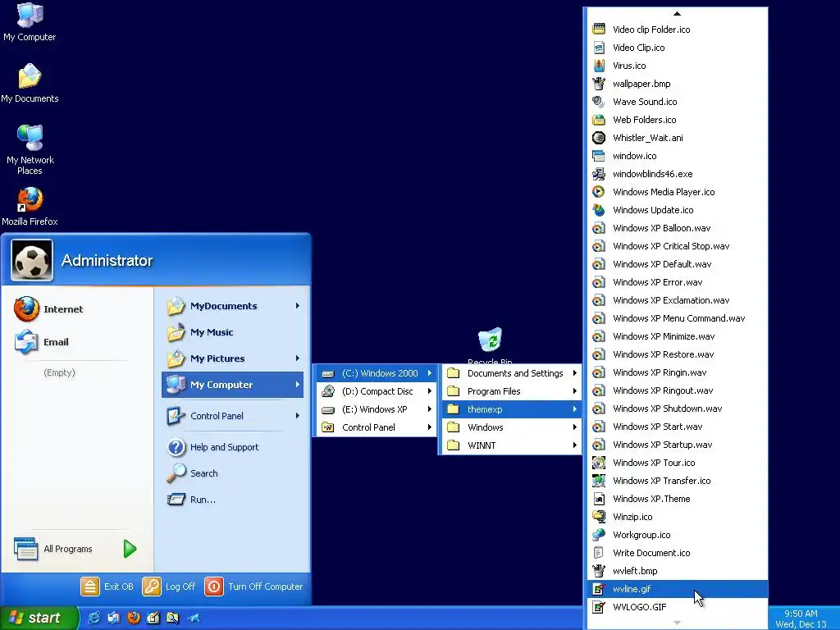Viewport: 840px width, 630px height.
Task: Click the Exit OB button
Action: click(107, 587)
